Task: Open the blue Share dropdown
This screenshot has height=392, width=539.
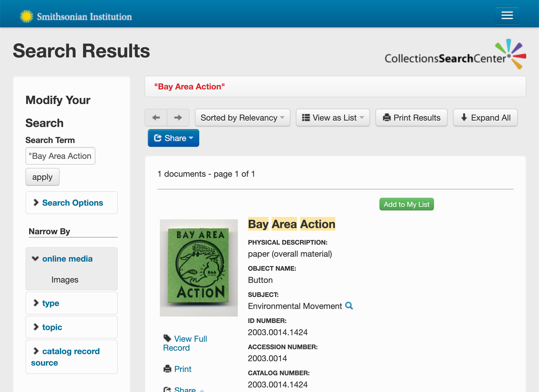Action: pos(173,138)
